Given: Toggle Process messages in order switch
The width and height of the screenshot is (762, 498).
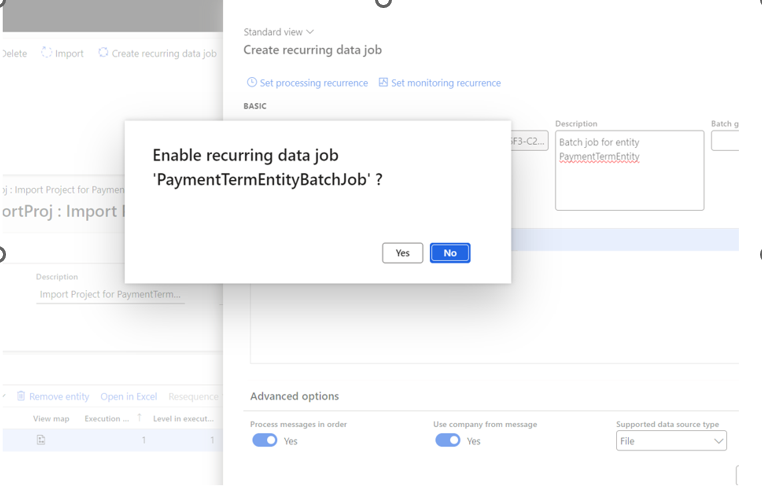Looking at the screenshot, I should click(x=264, y=440).
